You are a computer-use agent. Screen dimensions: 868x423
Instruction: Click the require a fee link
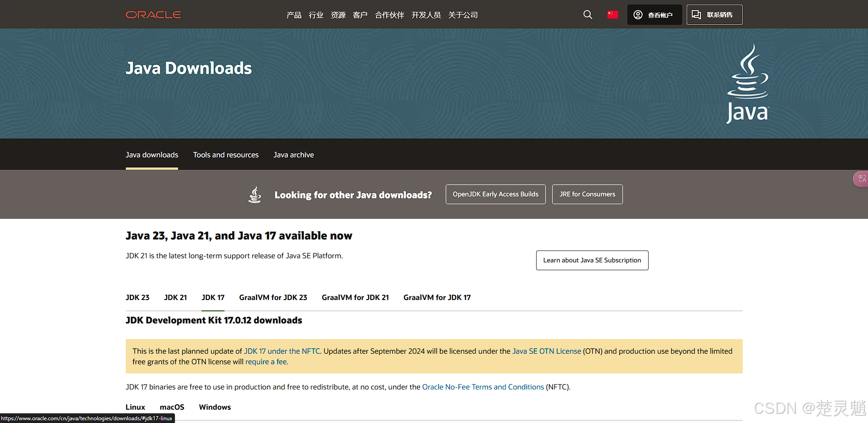coord(266,362)
